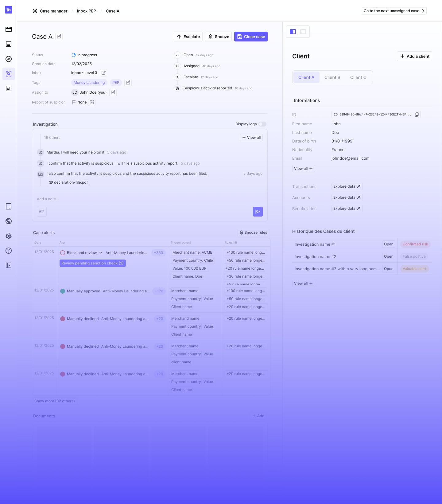Click the app logo in the sidebar
442x504 pixels.
[9, 10]
